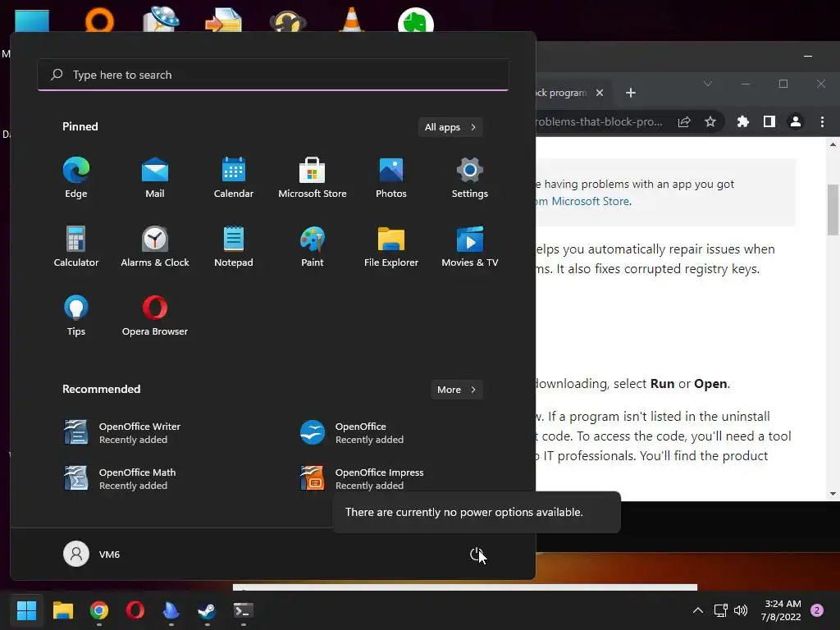Open network status in system tray
The height and width of the screenshot is (630, 840).
click(x=720, y=610)
